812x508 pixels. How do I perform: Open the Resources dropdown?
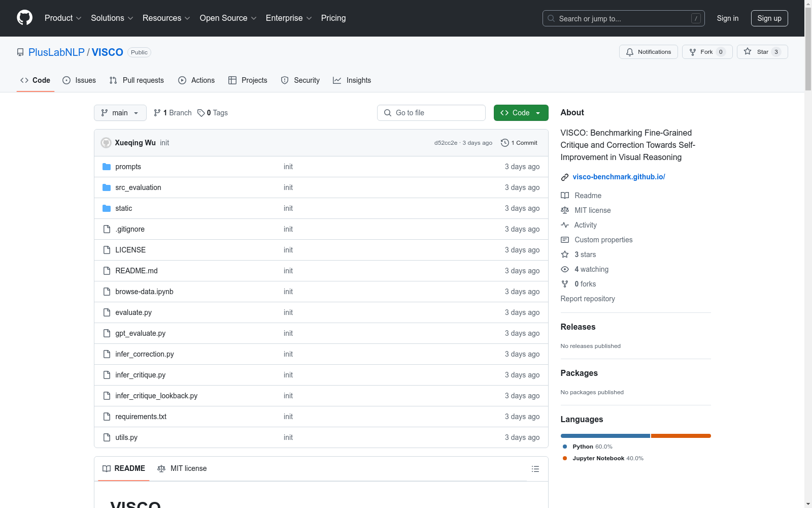point(166,18)
